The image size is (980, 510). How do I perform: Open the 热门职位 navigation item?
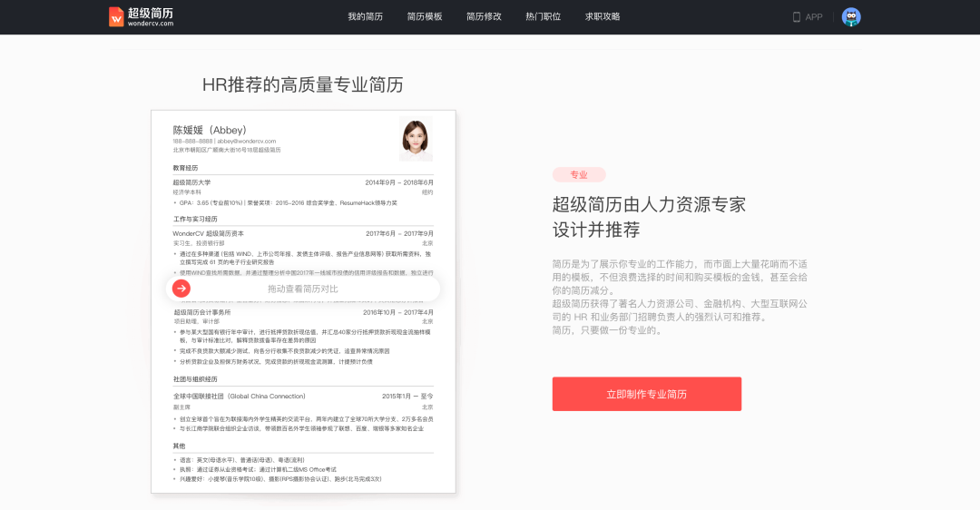click(x=543, y=16)
